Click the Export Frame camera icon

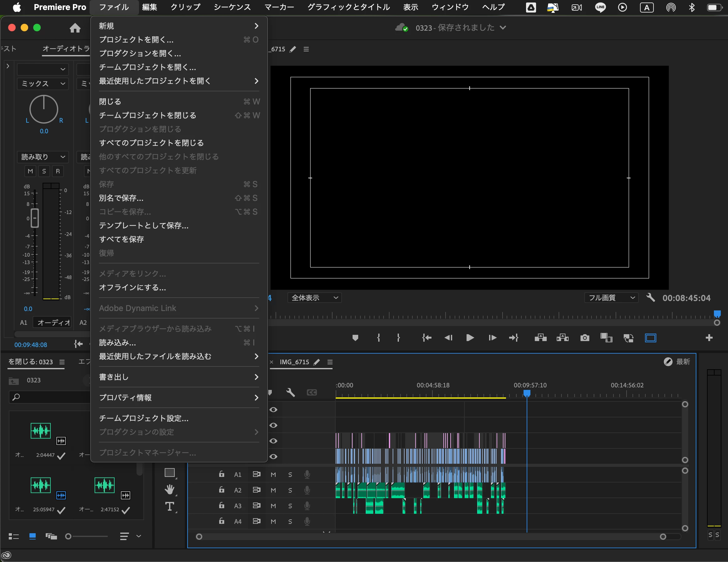point(585,338)
